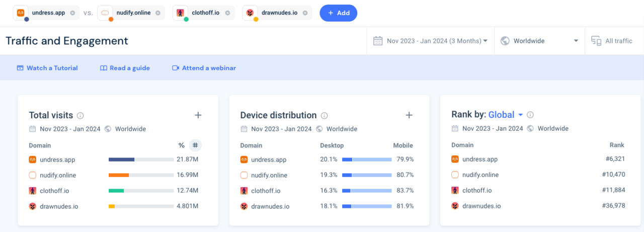Switch Total visits to percentage view
Screen dimensions: 644x232
181,145
